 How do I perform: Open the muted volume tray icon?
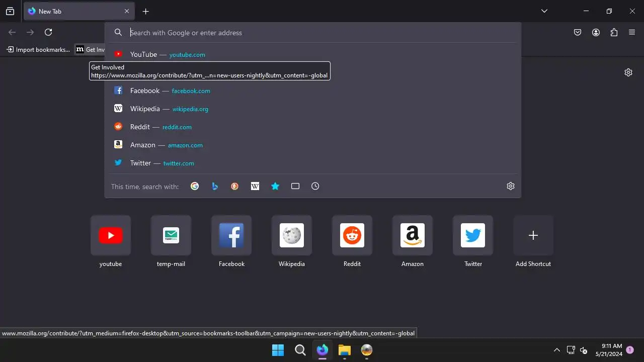pos(584,350)
